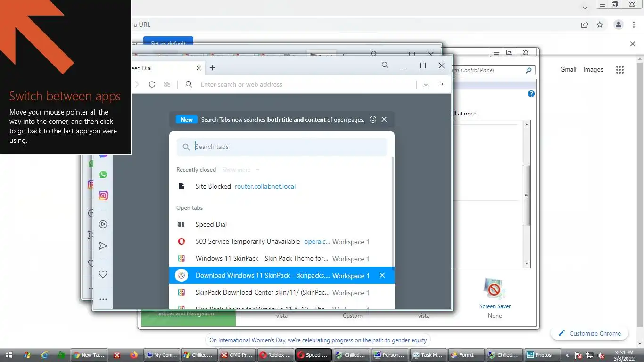Image resolution: width=644 pixels, height=362 pixels.
Task: Click the Search Tabs magnifier in Opera title bar
Action: [x=385, y=66]
